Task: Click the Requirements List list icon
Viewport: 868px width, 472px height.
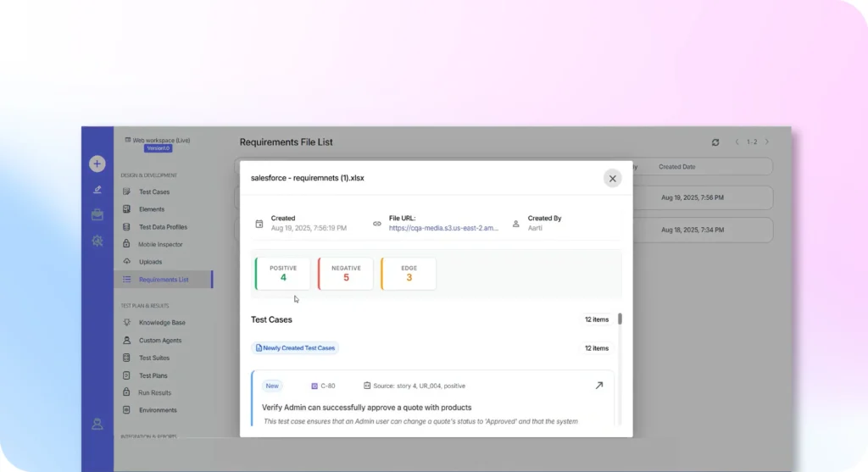Action: (x=127, y=280)
